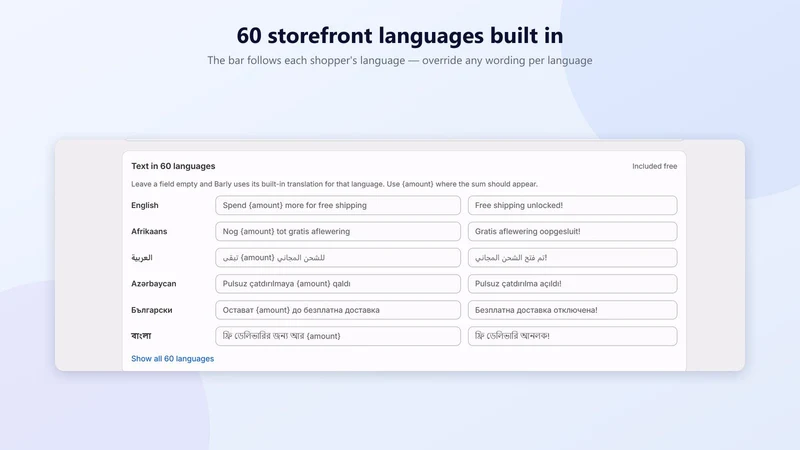Click the 'Afrikaans' row label

[149, 231]
